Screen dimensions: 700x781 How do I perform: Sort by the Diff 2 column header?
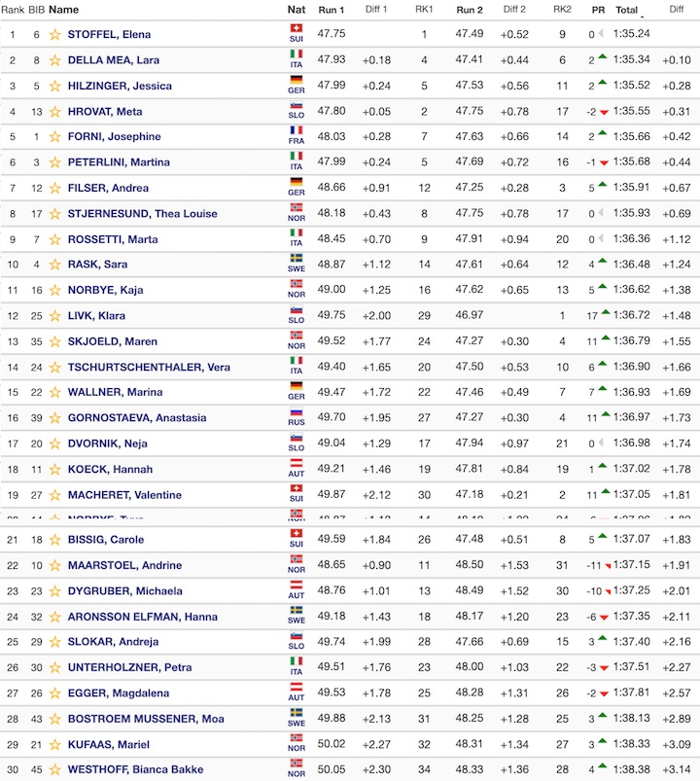pyautogui.click(x=514, y=10)
